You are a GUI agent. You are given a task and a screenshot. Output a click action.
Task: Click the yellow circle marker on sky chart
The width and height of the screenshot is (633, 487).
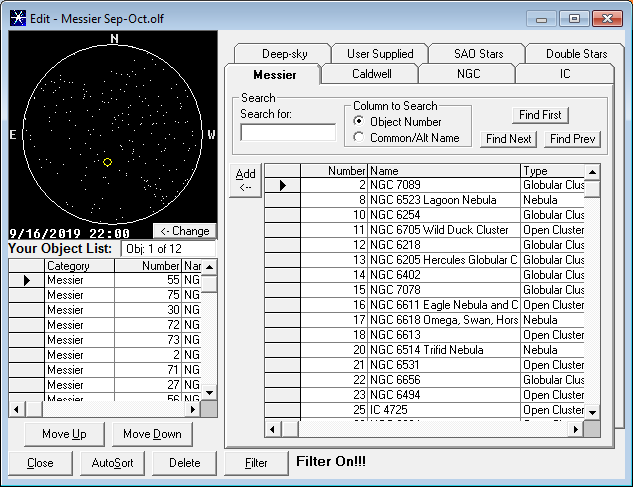108,161
